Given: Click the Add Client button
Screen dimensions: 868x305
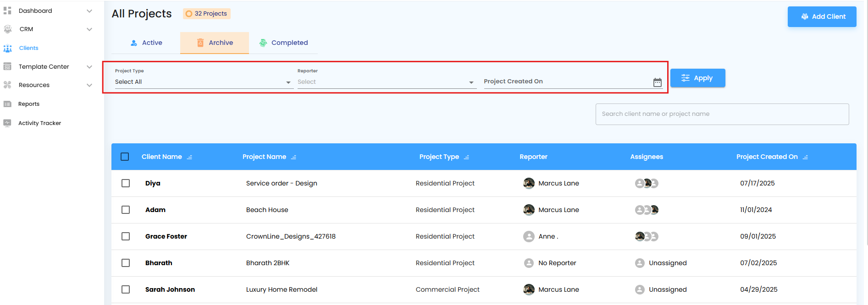Looking at the screenshot, I should [822, 16].
